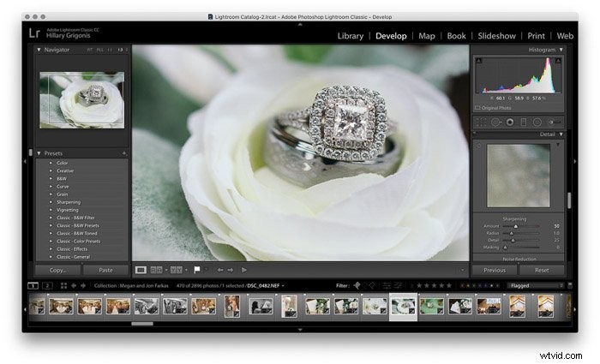Switch to Loupe view in toolbar
Image resolution: width=600 pixels, height=364 pixels.
click(141, 270)
